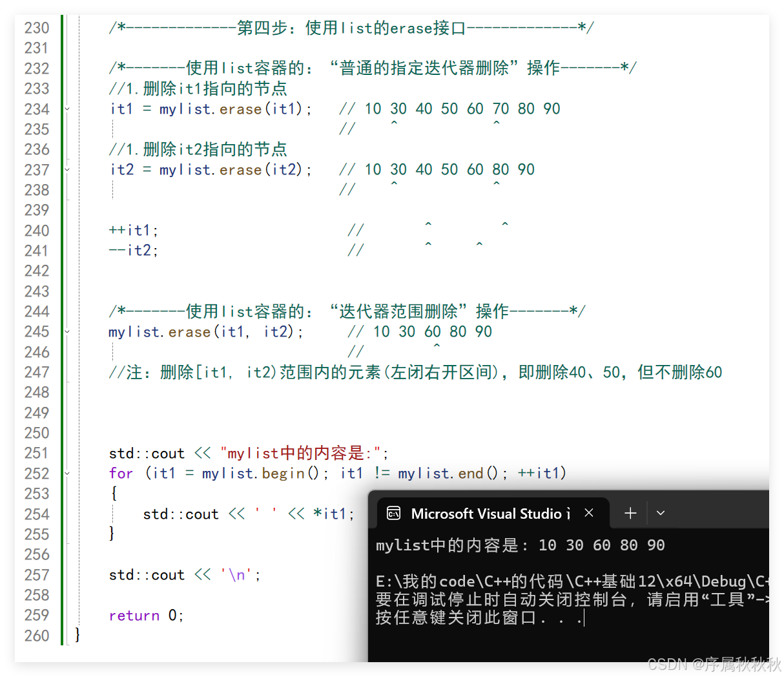Image resolution: width=784 pixels, height=677 pixels.
Task: Click the Command Prompt icon on the terminal tab
Action: coord(394,513)
